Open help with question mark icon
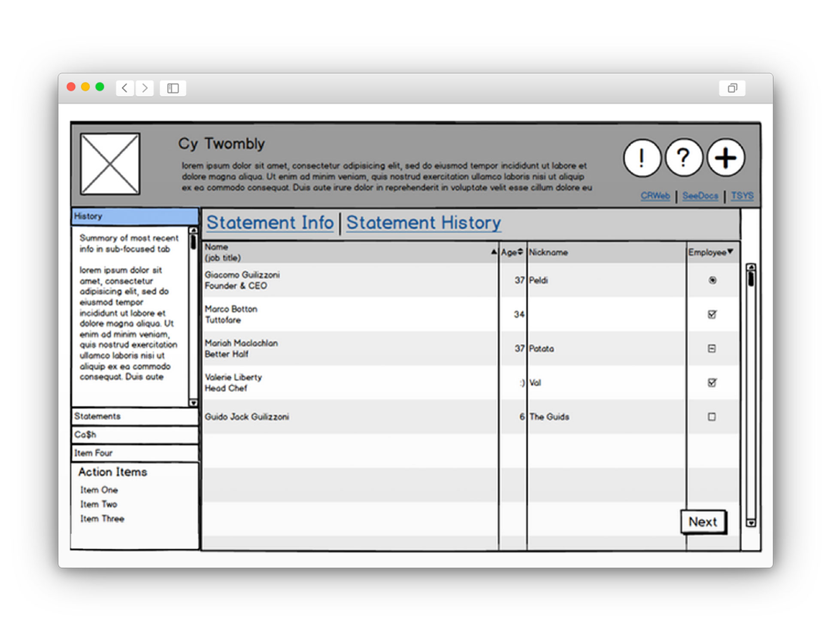Screen dimensions: 824x644 pyautogui.click(x=683, y=158)
